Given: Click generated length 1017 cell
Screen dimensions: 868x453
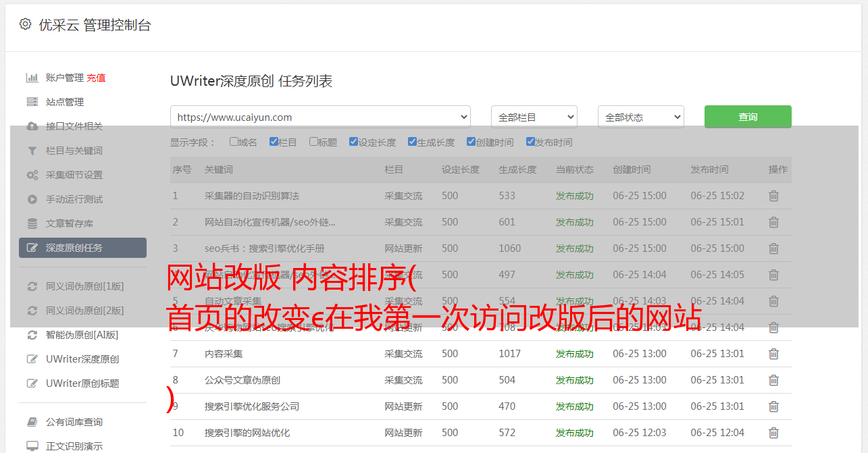Looking at the screenshot, I should 510,354.
